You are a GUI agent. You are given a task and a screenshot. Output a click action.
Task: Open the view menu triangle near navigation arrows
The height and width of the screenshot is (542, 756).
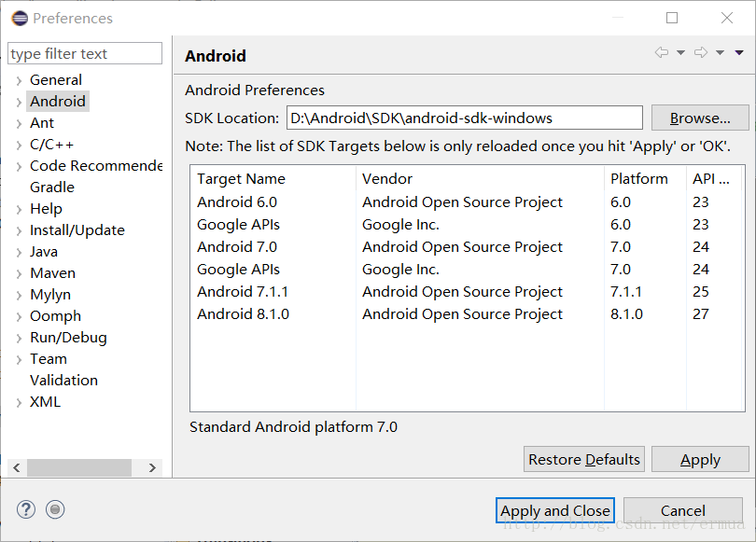click(x=739, y=53)
